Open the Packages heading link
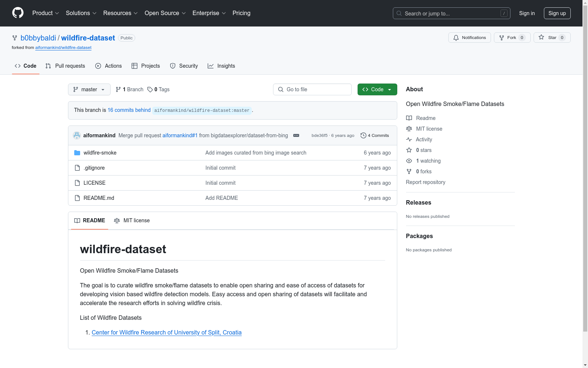The image size is (588, 368). point(419,236)
